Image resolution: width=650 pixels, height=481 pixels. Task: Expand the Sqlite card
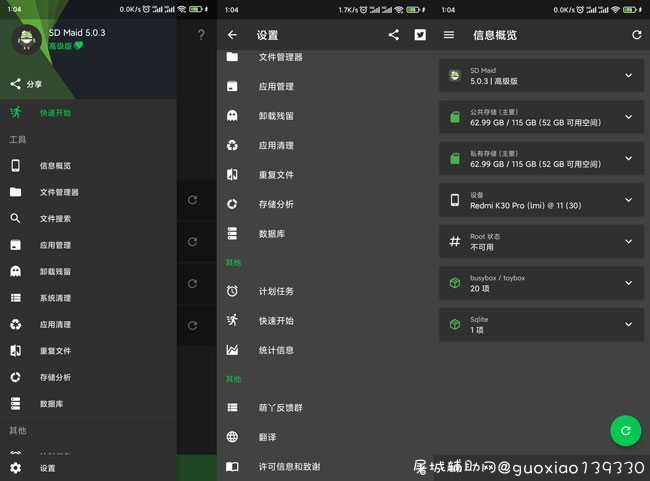[541, 325]
